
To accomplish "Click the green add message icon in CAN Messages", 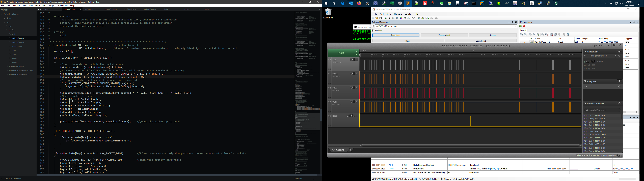I will (x=521, y=26).
